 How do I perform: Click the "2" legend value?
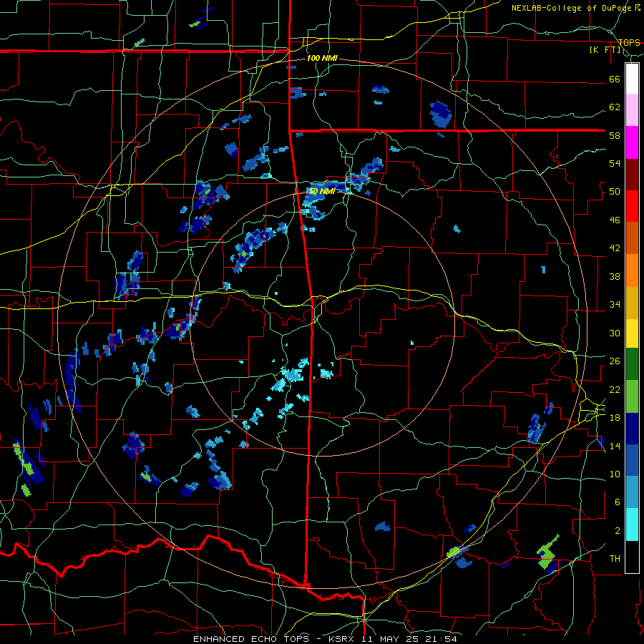click(x=618, y=531)
